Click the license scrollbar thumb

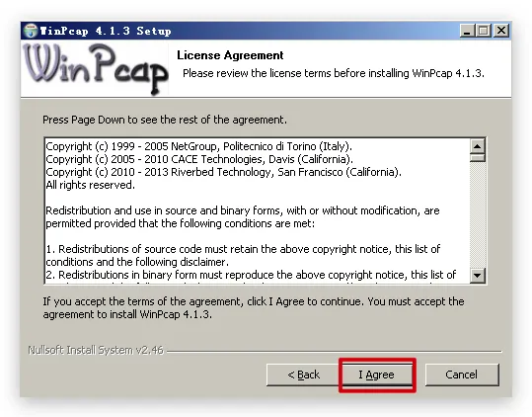tap(478, 158)
